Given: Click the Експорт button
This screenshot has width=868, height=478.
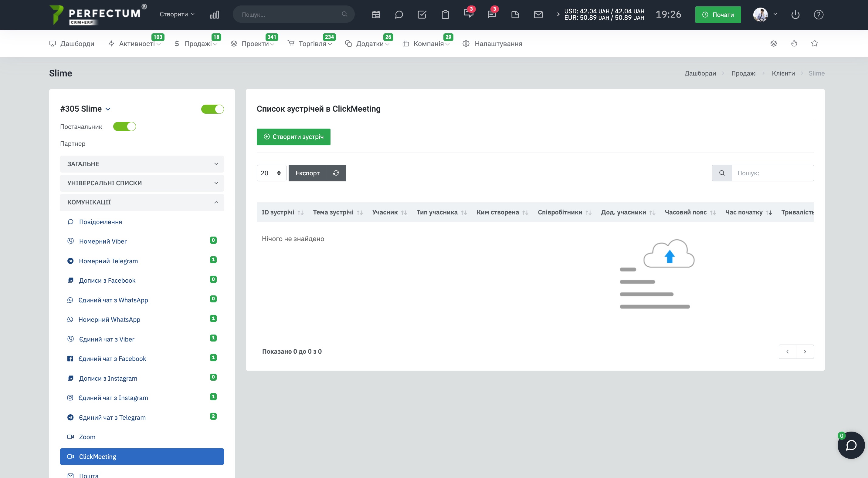Looking at the screenshot, I should click(307, 173).
